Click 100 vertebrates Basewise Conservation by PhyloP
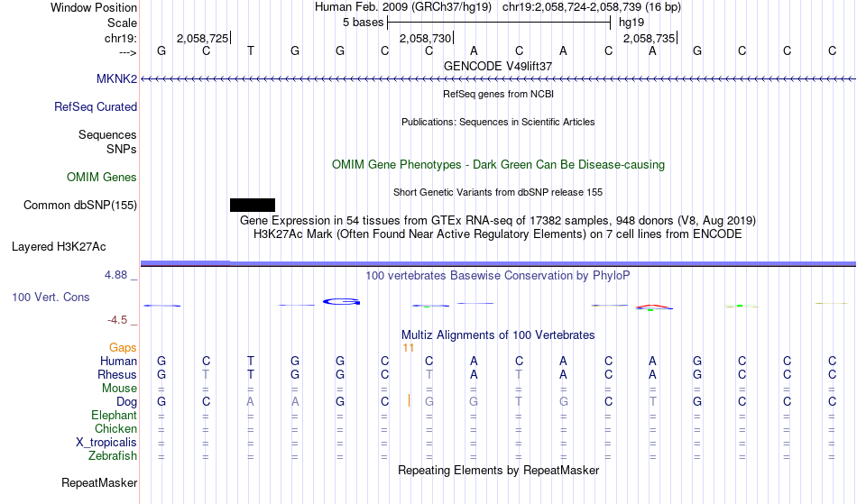857x504 pixels. point(498,275)
